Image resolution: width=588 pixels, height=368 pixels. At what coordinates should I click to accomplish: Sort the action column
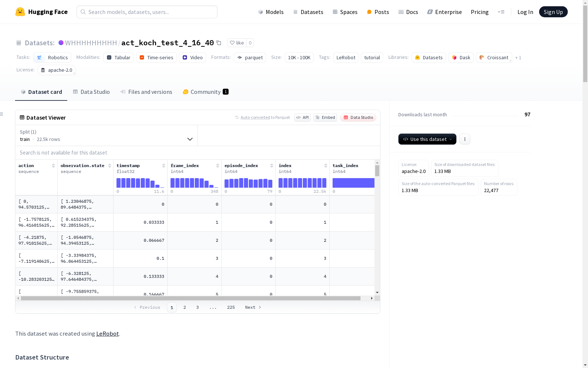tap(53, 166)
